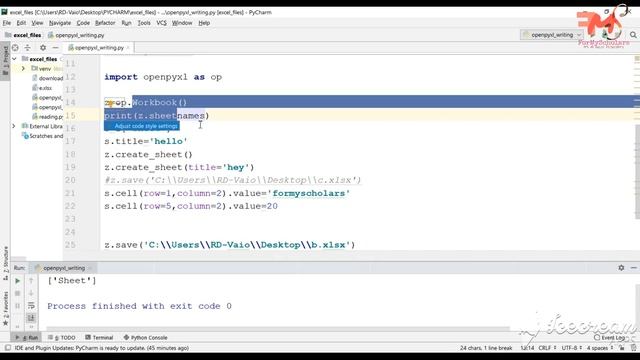This screenshot has width=640, height=360.
Task: Collapse the excel_files root folder
Action: (x=15, y=59)
